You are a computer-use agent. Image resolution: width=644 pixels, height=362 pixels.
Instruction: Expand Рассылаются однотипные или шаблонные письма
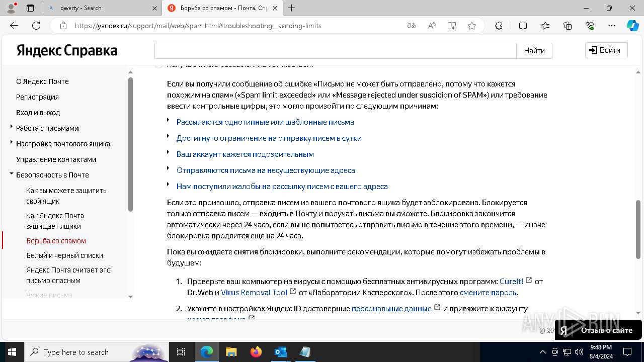click(265, 122)
